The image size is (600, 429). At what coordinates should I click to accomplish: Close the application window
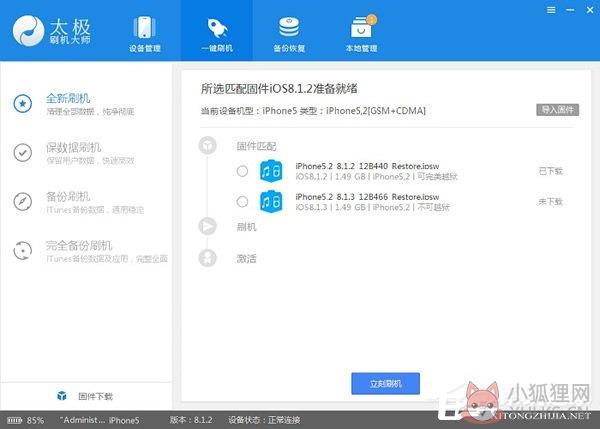[x=590, y=10]
